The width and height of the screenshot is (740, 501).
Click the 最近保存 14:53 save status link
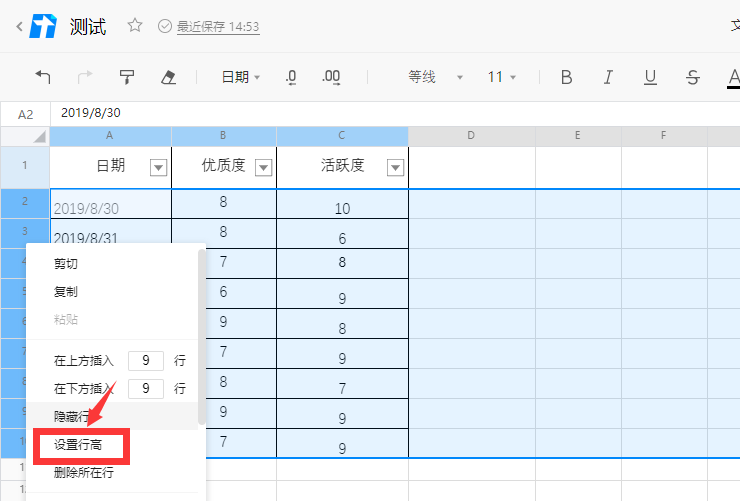click(217, 27)
